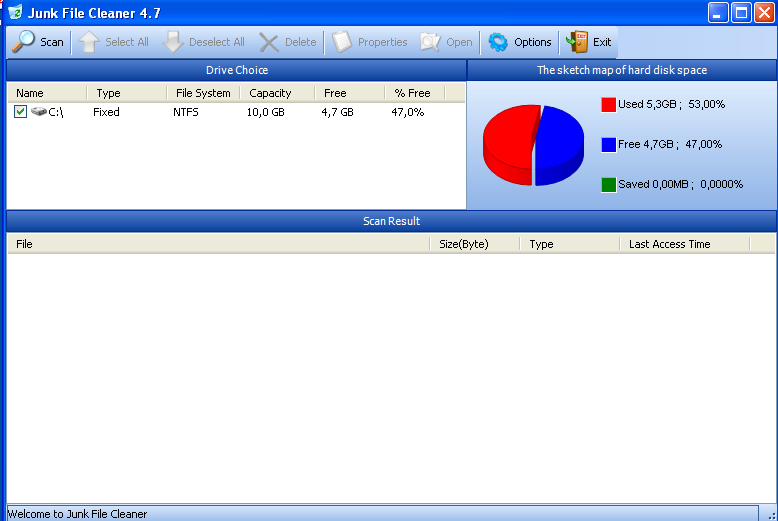This screenshot has height=521, width=778.
Task: Click the Capacity column header
Action: 278,93
